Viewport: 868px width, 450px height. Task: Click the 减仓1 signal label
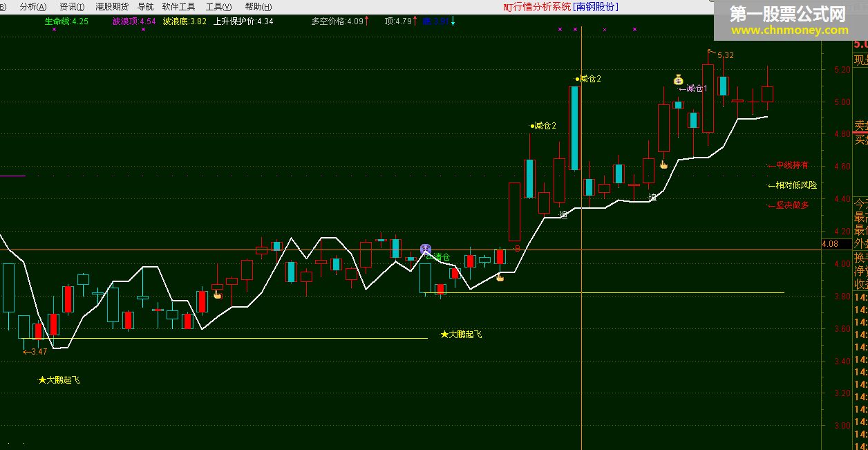pos(693,88)
